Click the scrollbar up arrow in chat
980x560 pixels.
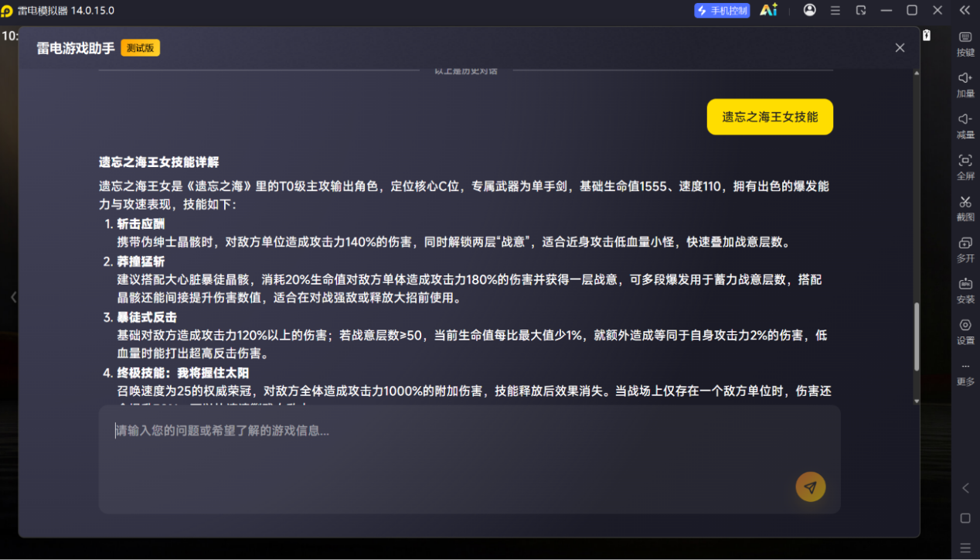917,73
